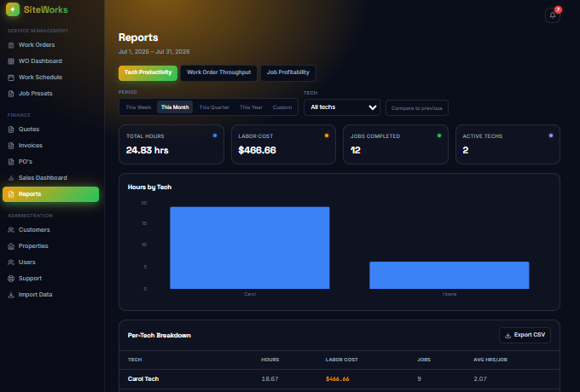Click the Hours column header
The width and height of the screenshot is (580, 392).
(x=270, y=360)
